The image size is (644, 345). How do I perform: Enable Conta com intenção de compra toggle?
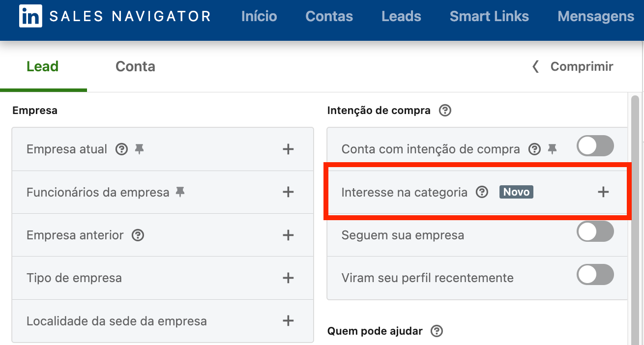click(x=595, y=146)
